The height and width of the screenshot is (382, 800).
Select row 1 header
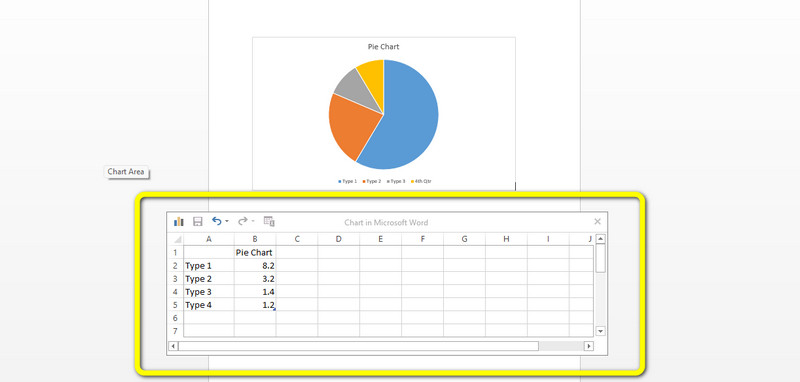pos(175,252)
